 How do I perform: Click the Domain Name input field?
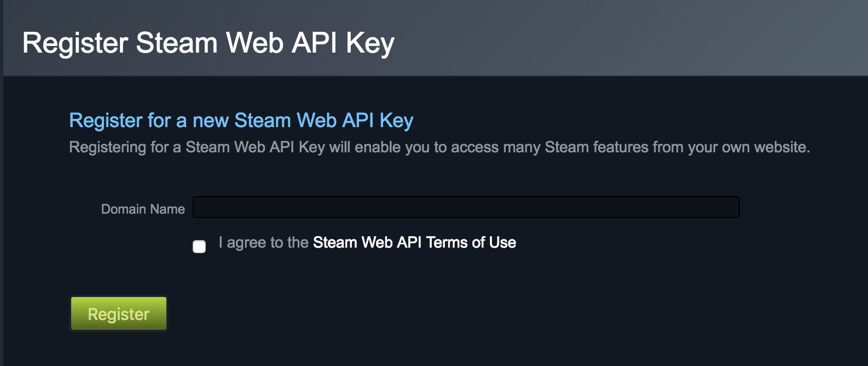[466, 207]
